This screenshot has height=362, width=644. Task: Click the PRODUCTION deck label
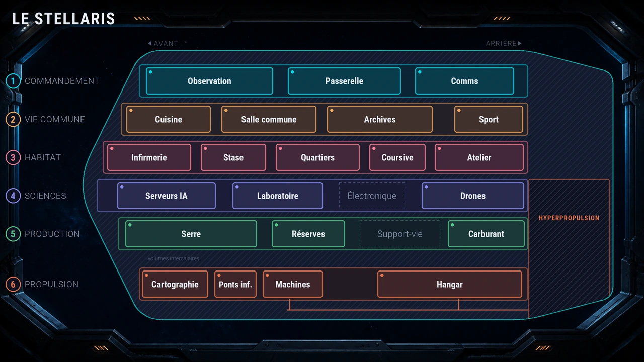point(52,234)
